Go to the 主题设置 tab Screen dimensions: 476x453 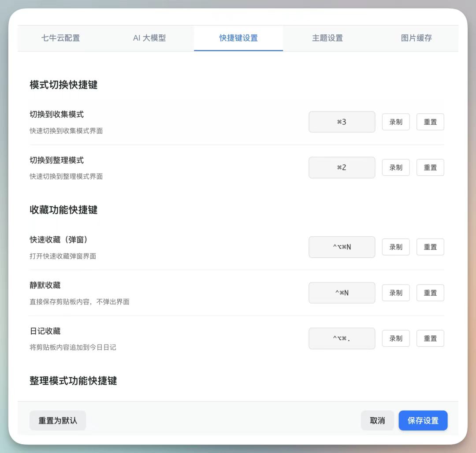(x=327, y=38)
